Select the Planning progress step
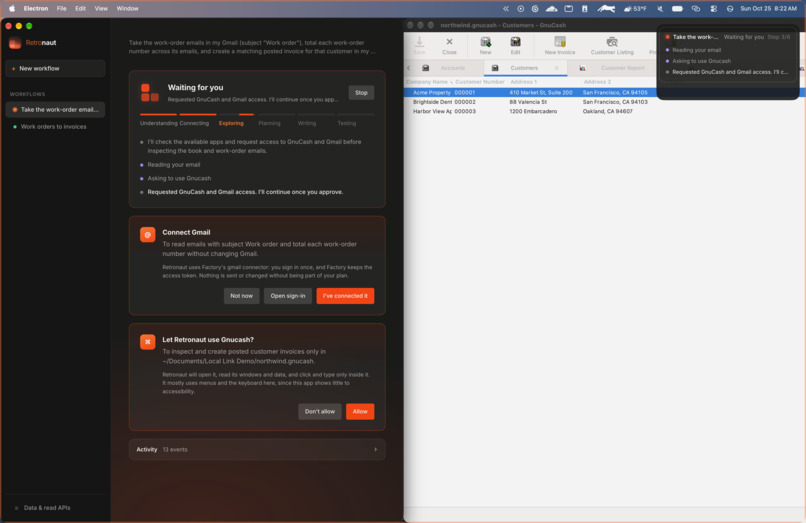The height and width of the screenshot is (523, 806). (x=269, y=123)
